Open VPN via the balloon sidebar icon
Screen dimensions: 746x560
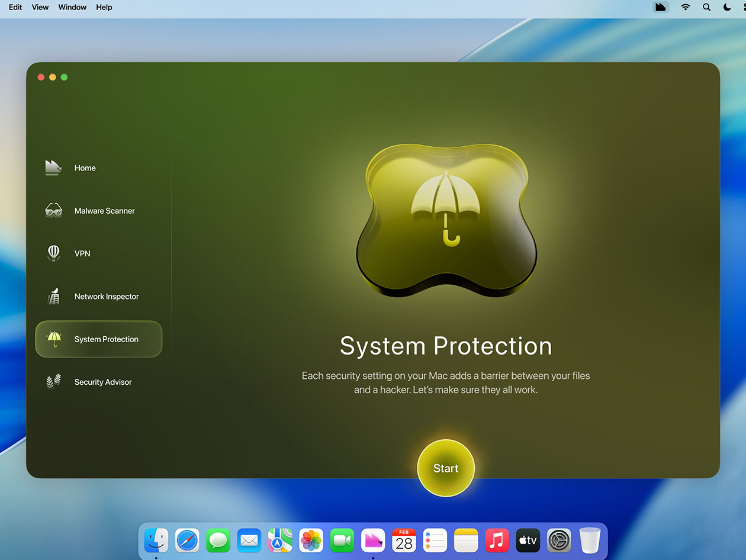point(53,253)
